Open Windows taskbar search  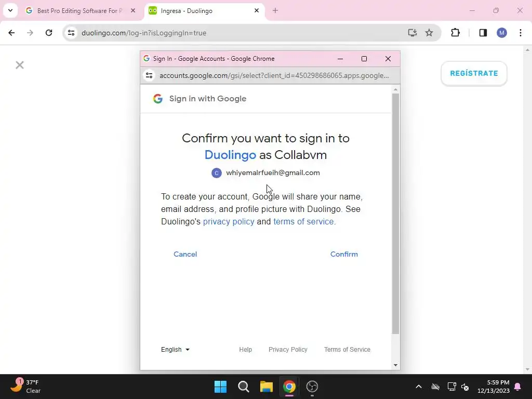(x=244, y=387)
